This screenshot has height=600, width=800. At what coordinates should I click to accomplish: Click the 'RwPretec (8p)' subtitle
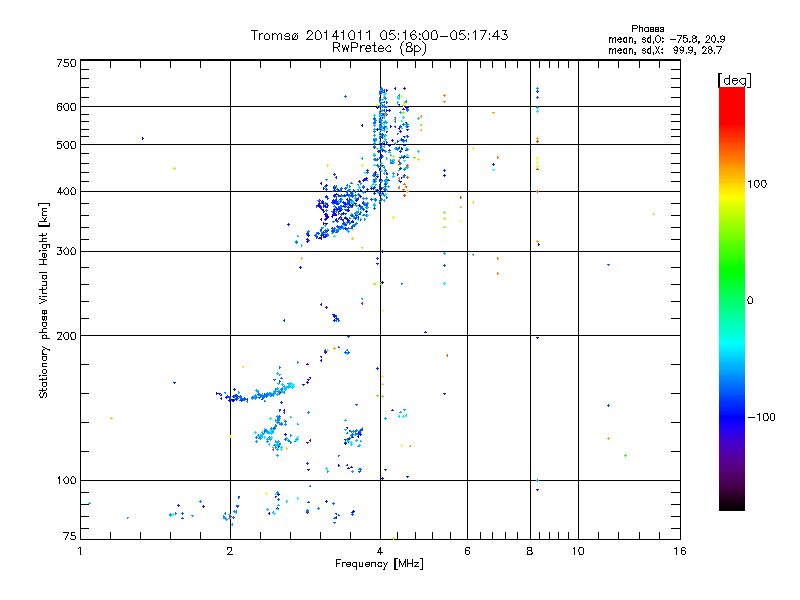[x=379, y=48]
